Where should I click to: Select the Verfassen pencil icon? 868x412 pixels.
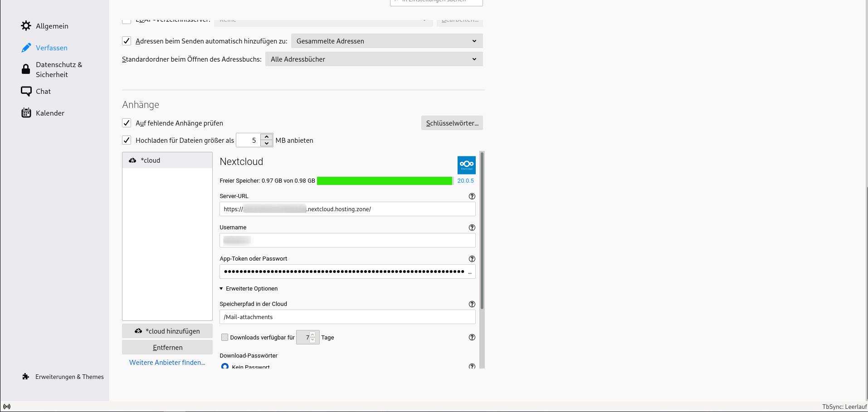click(26, 48)
